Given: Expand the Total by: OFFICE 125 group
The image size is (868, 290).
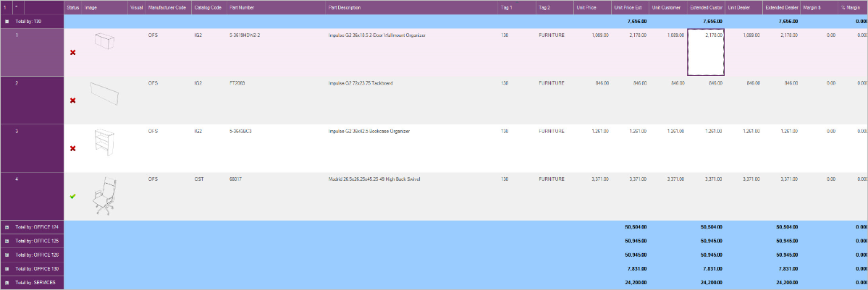Looking at the screenshot, I should (x=7, y=241).
